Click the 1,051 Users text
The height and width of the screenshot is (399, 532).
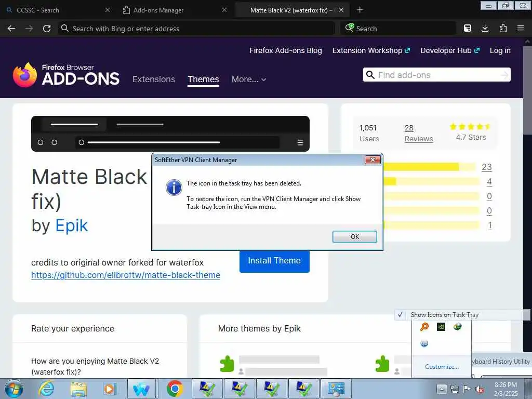[x=369, y=134]
